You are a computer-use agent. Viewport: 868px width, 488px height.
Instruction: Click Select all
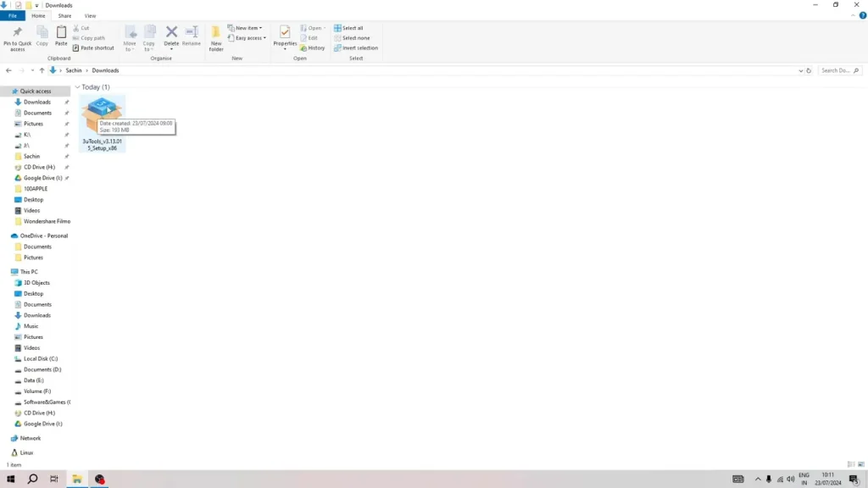348,28
